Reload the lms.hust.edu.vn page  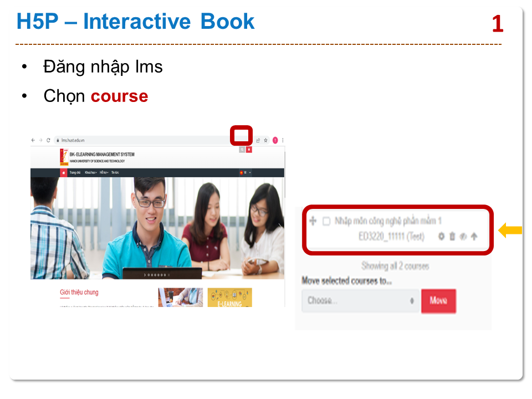pyautogui.click(x=48, y=140)
